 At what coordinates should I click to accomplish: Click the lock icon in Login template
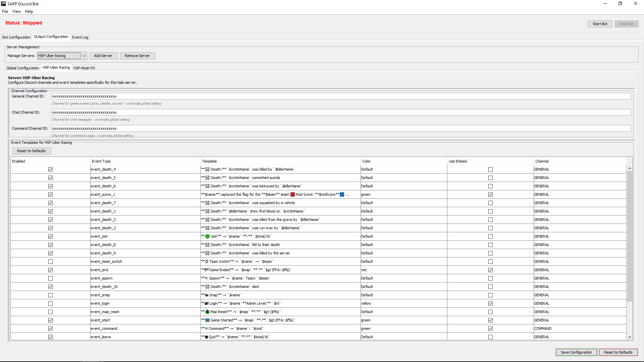point(207,303)
